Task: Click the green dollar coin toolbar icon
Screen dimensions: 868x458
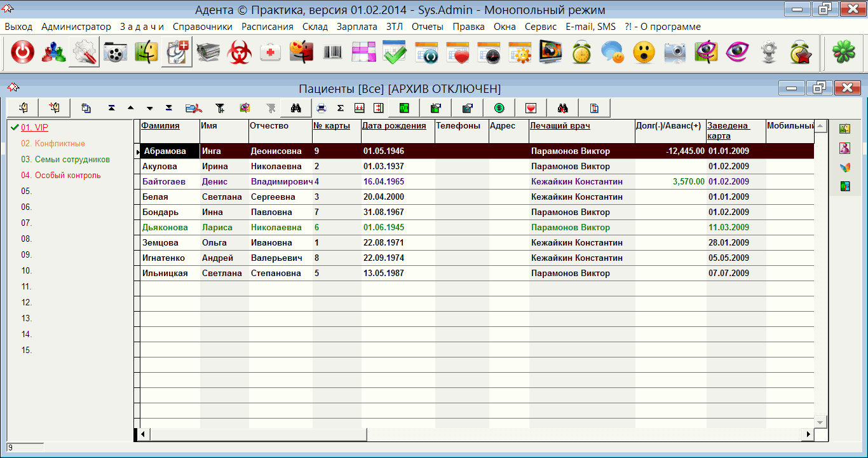Action: [x=499, y=108]
